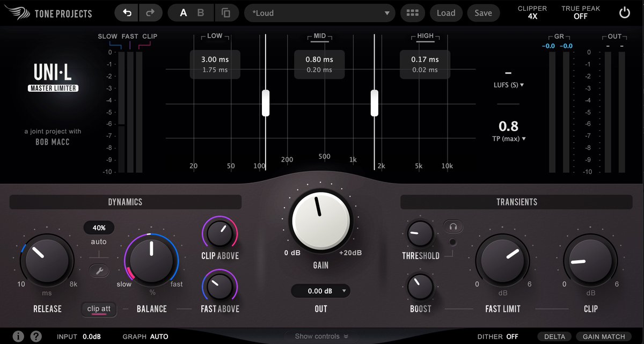Click the CLIP ABOVE knob
Viewport: 644px width, 344px height.
pyautogui.click(x=219, y=233)
